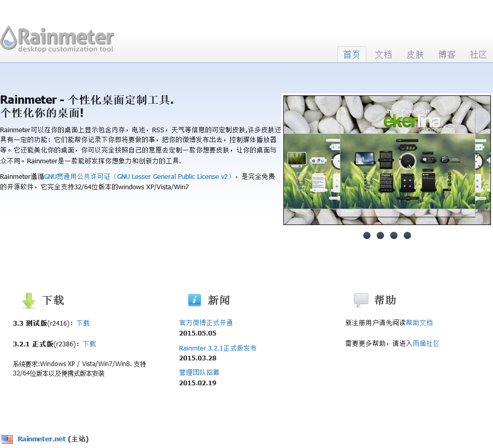This screenshot has height=448, width=493.
Task: Click the 个性化你的桌面! heading
Action: click(42, 113)
